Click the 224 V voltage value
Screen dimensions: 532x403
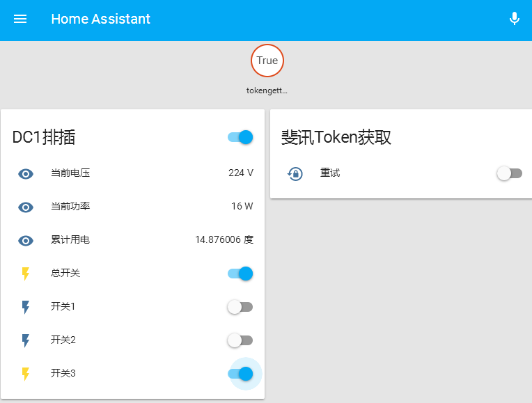pos(241,173)
